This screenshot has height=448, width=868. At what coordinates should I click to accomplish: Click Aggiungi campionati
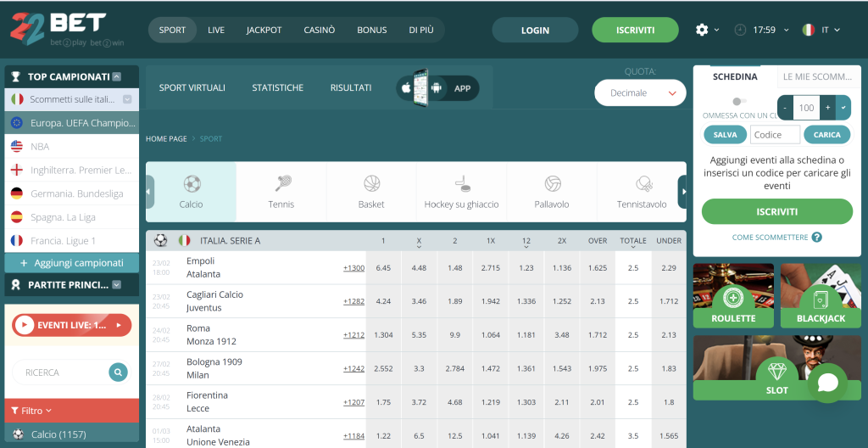point(71,263)
